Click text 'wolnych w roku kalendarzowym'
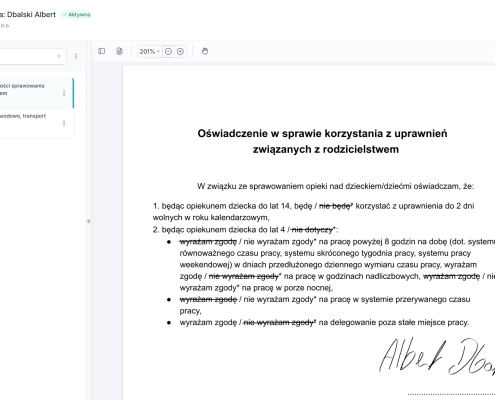495x400 pixels. tap(211, 218)
